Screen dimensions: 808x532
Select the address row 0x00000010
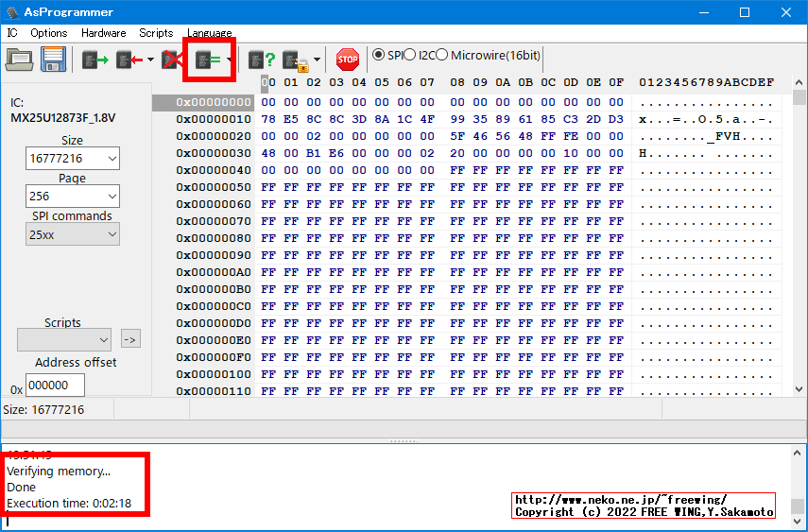[x=214, y=119]
